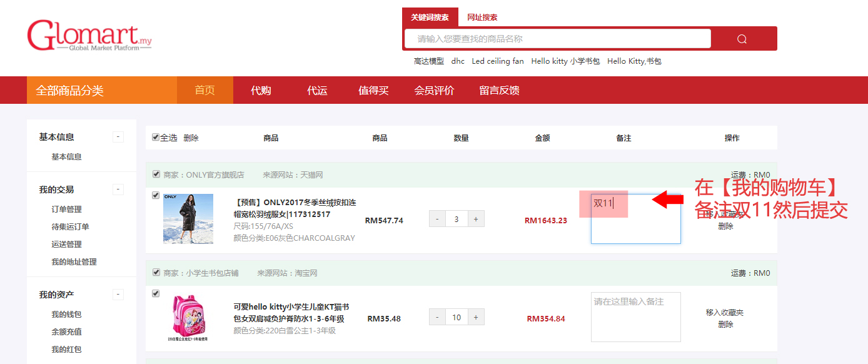This screenshot has height=364, width=868.
Task: Go to 首页 in navigation bar
Action: click(205, 90)
